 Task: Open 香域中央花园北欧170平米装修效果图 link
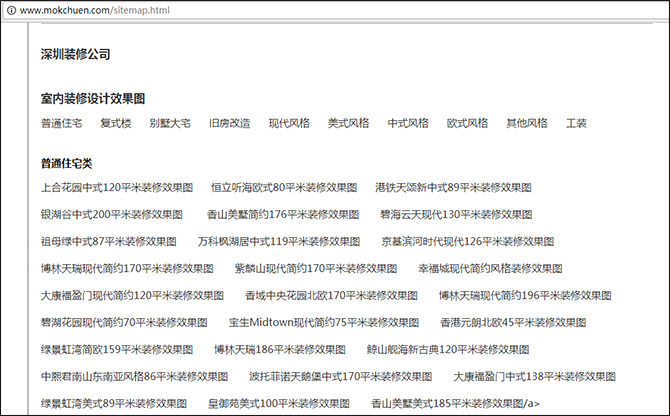coord(331,295)
